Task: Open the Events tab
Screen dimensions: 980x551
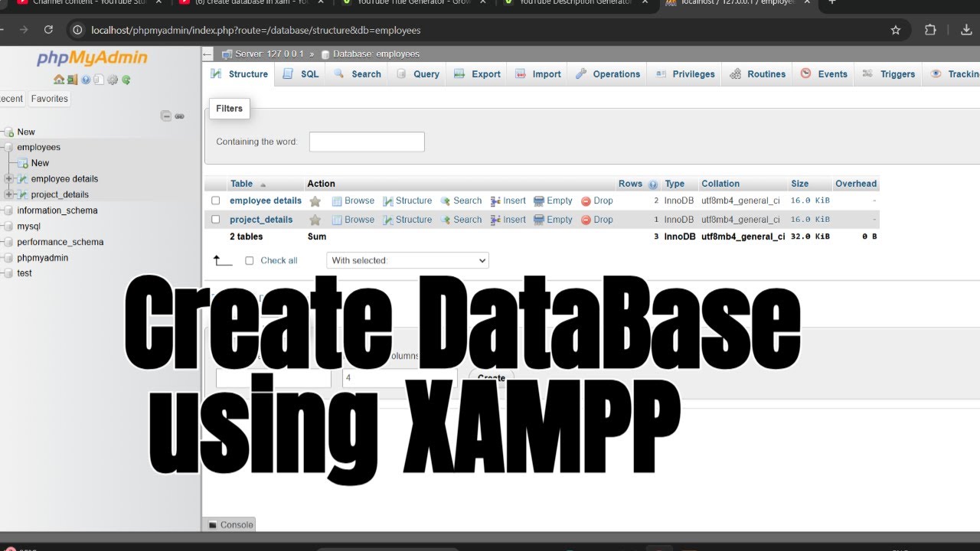Action: click(x=824, y=74)
